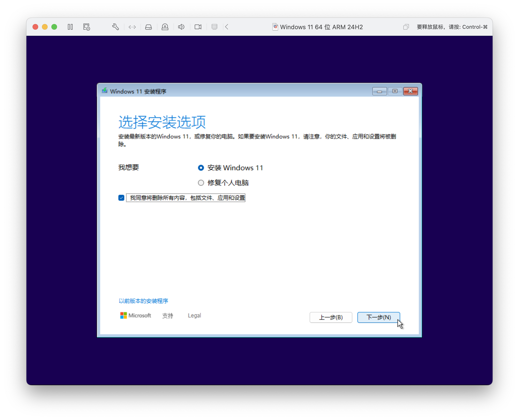The width and height of the screenshot is (519, 420).
Task: Click the Back (B) button
Action: click(331, 317)
